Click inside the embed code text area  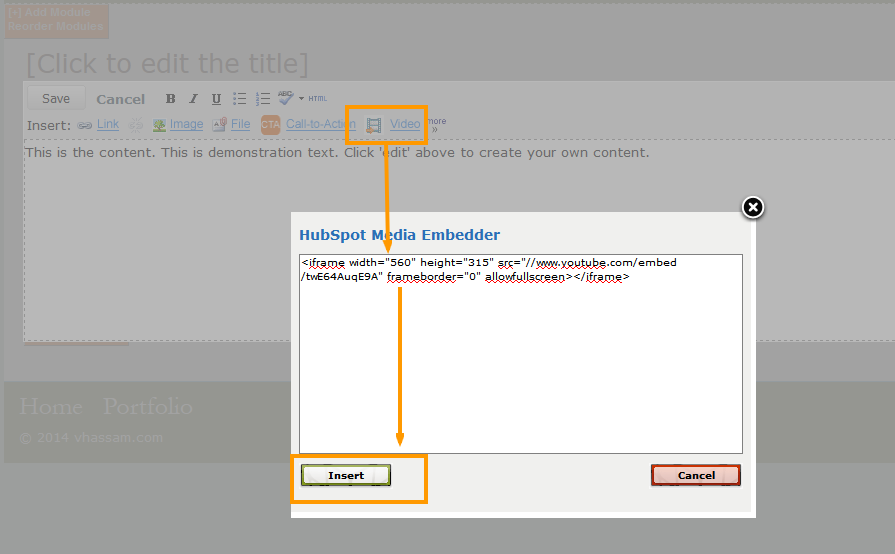point(521,354)
